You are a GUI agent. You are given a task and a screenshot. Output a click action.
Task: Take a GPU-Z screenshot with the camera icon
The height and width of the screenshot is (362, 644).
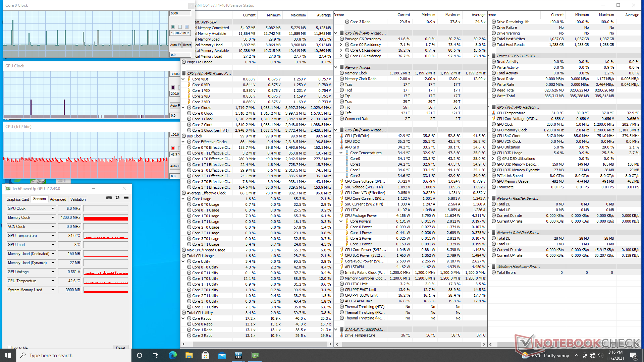[x=109, y=198]
